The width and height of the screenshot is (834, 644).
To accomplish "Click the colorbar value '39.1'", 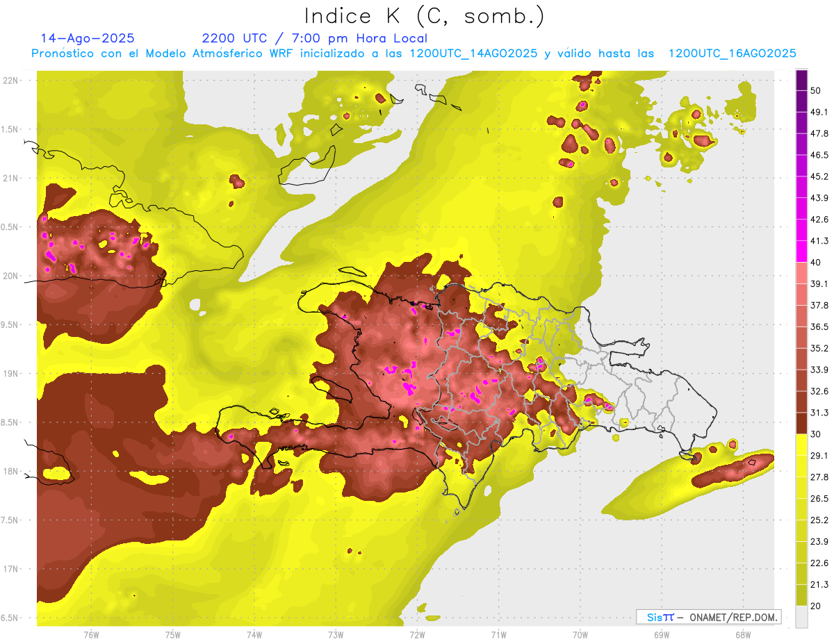I will point(819,284).
